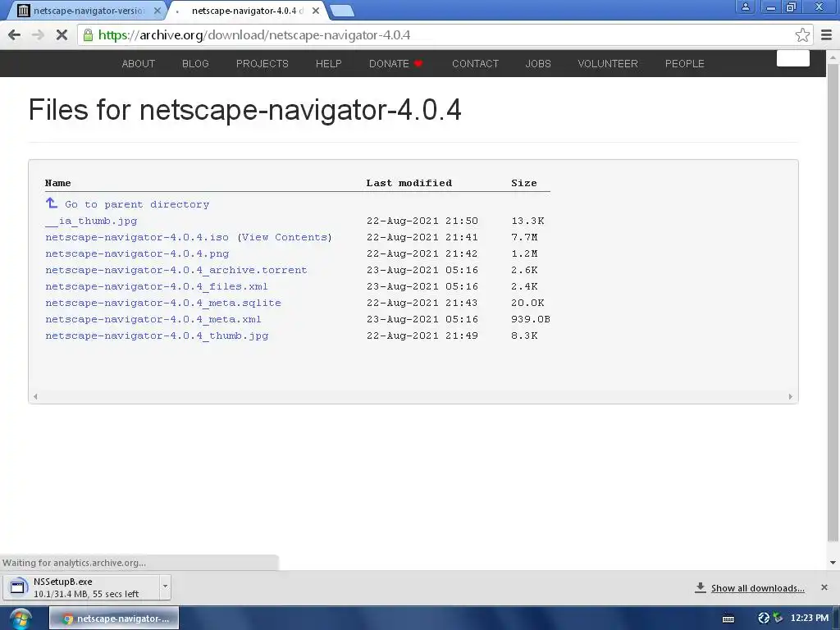840x630 pixels.
Task: Click the browser back arrow
Action: click(15, 35)
